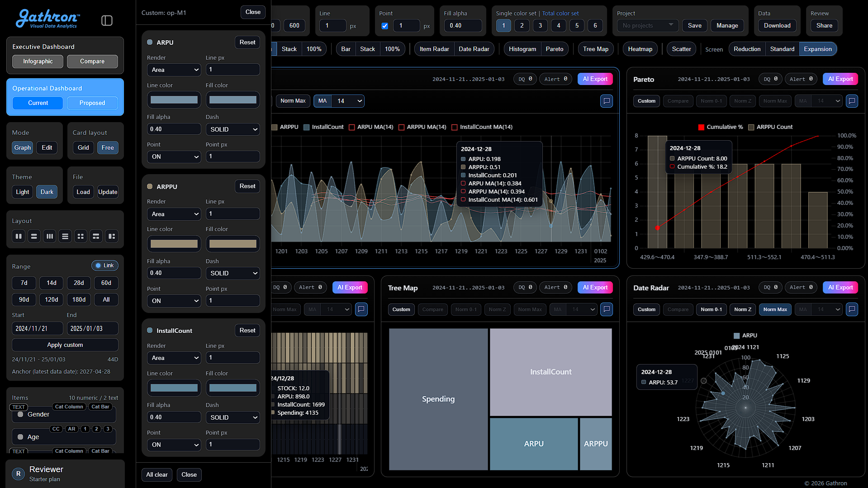868x488 pixels.
Task: Toggle ARPPU Count legend in Pareto
Action: pyautogui.click(x=770, y=127)
